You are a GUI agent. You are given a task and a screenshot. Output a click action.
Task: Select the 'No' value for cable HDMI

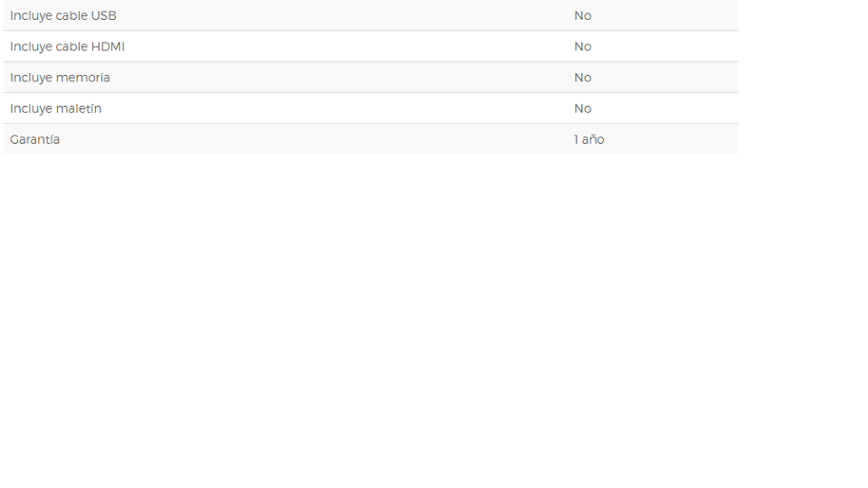tap(582, 46)
